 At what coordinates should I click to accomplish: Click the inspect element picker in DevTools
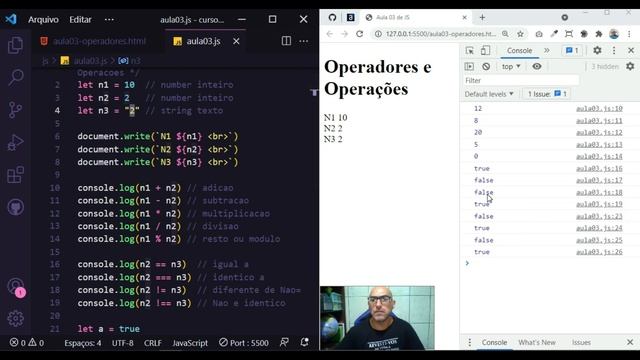pyautogui.click(x=469, y=51)
